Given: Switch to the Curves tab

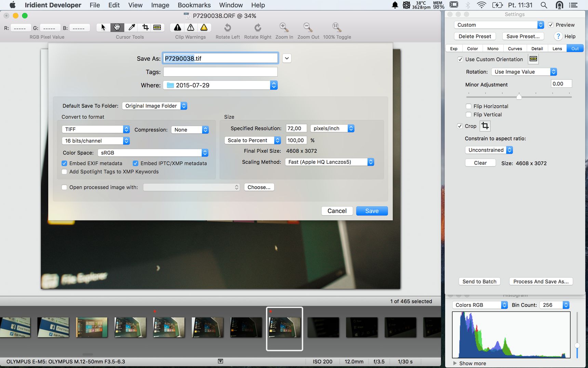Looking at the screenshot, I should pyautogui.click(x=515, y=49).
